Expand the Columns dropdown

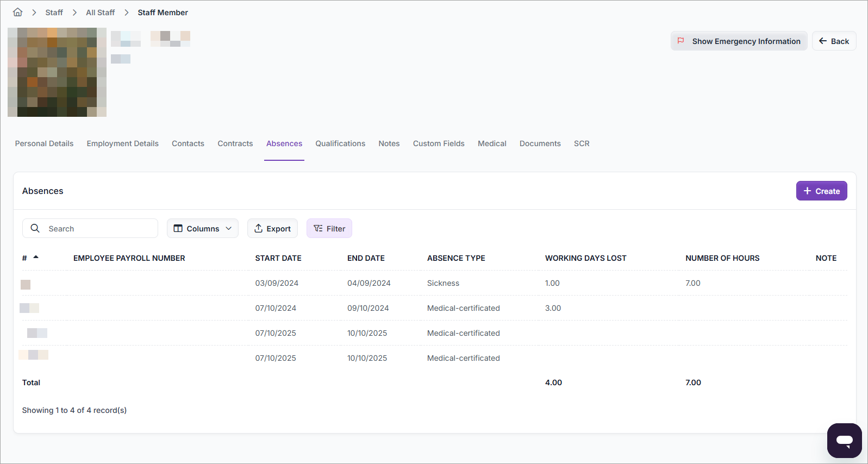tap(203, 228)
